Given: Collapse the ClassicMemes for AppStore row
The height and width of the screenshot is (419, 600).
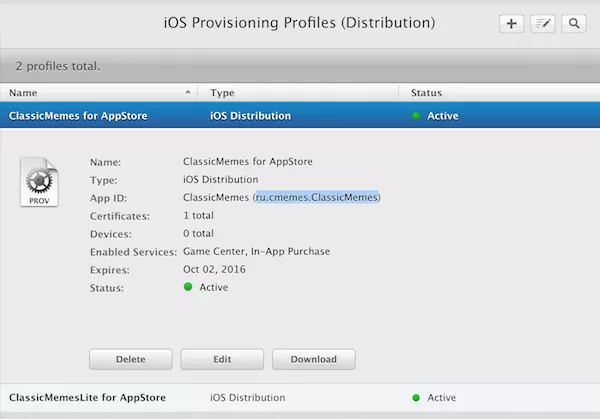Looking at the screenshot, I should (x=78, y=116).
